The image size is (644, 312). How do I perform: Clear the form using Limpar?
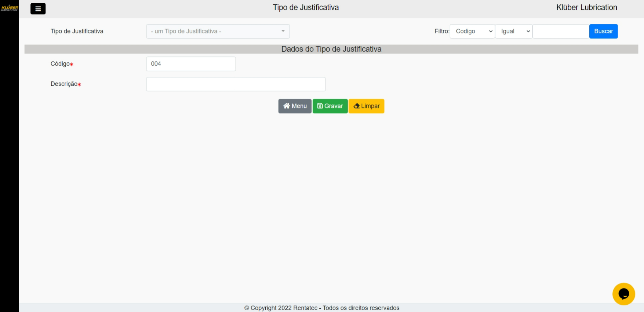[x=366, y=106]
